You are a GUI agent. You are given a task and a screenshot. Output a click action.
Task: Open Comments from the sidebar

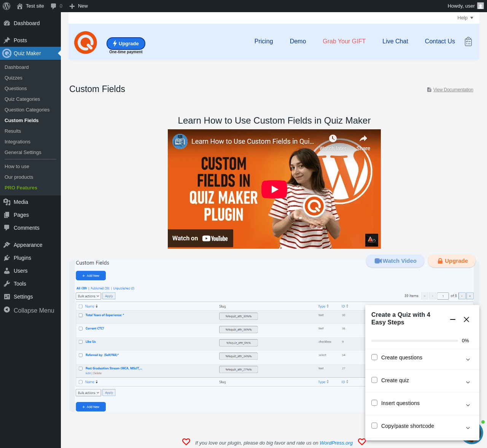click(30, 228)
